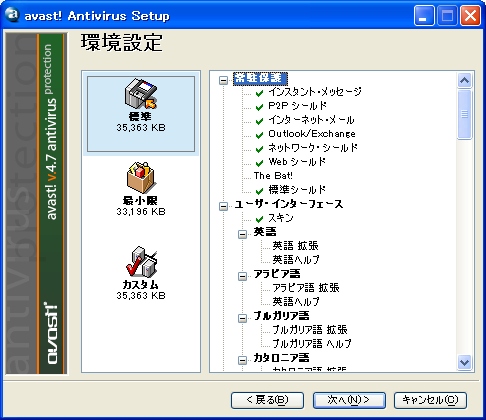The image size is (486, 420).
Task: Click カスタム 35,363 KB size text
Action: [141, 296]
